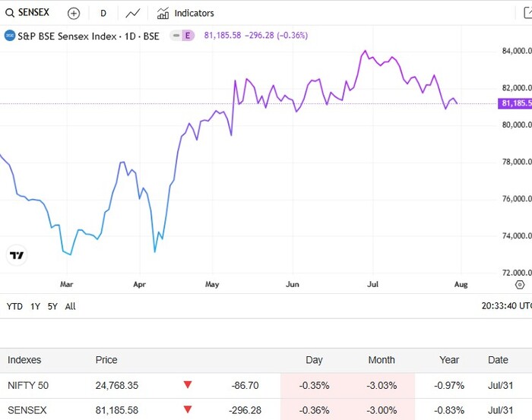Show All time range
The height and width of the screenshot is (420, 532).
pyautogui.click(x=70, y=306)
